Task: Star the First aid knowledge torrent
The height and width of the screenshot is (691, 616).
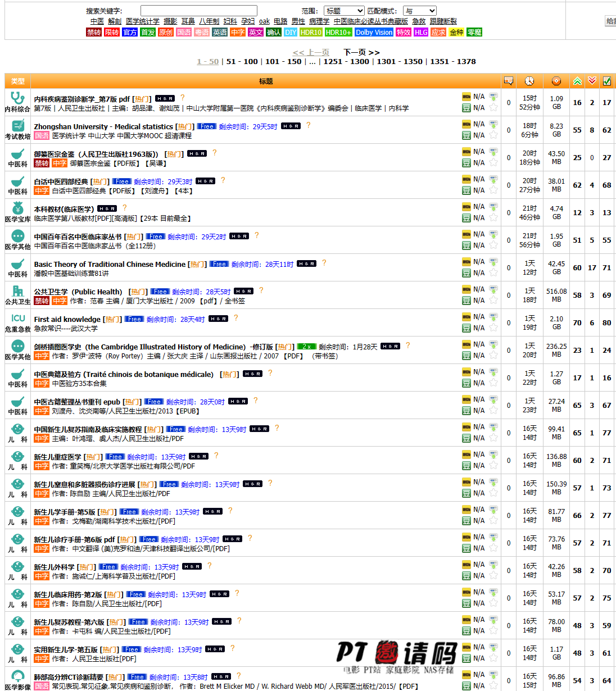Action: (x=493, y=328)
